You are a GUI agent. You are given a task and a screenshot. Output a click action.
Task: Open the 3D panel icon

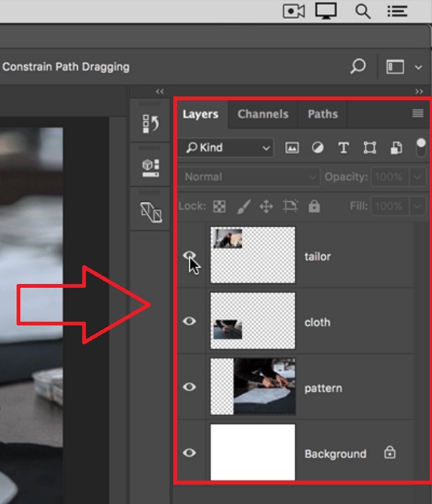pos(151,168)
